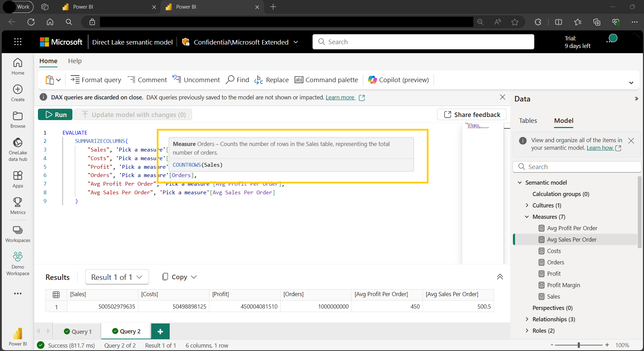Switch to the Query 1 tab
Viewport: 644px width, 351px height.
(78, 331)
